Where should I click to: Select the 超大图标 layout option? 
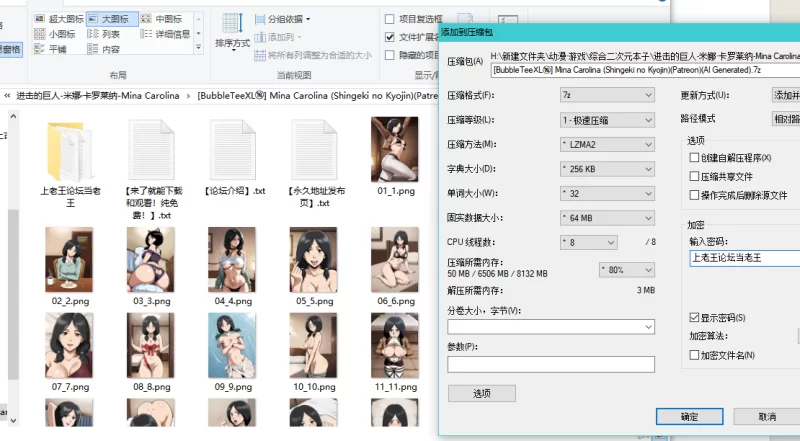59,19
